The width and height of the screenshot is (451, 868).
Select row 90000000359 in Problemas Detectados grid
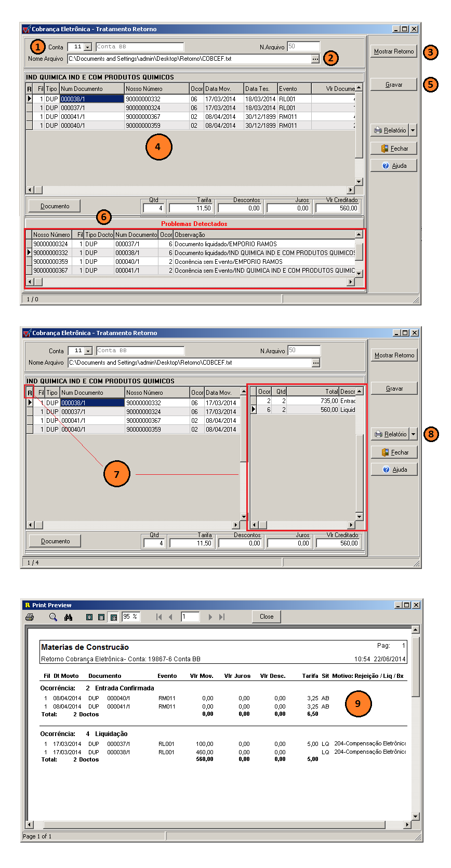[50, 262]
